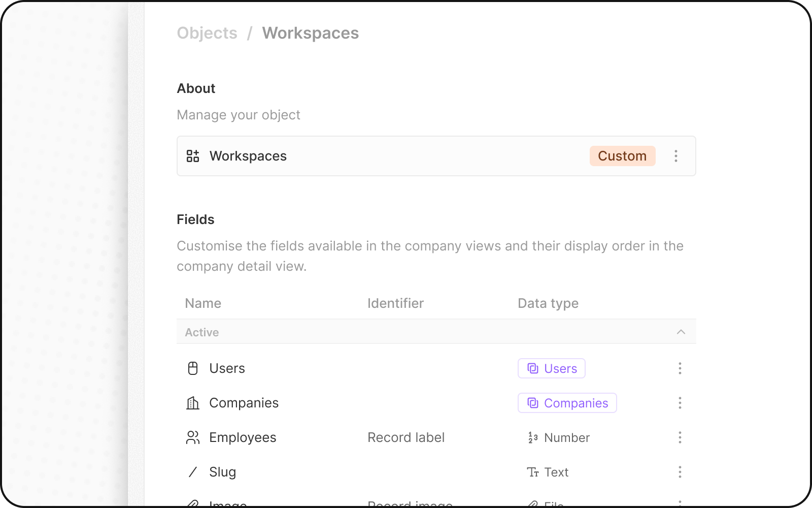Navigate to Objects in breadcrumb
The image size is (812, 508).
coord(207,33)
